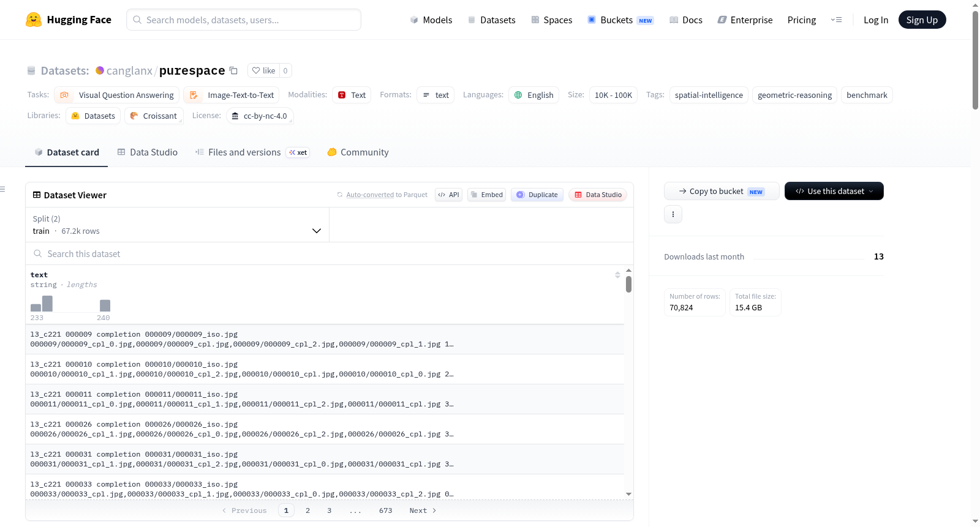Open the Embed button
The image size is (980, 527).
pos(486,195)
